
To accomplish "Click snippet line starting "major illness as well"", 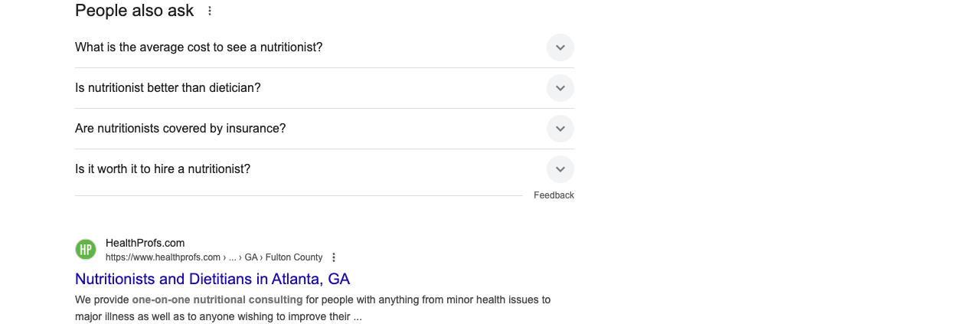I will (218, 316).
